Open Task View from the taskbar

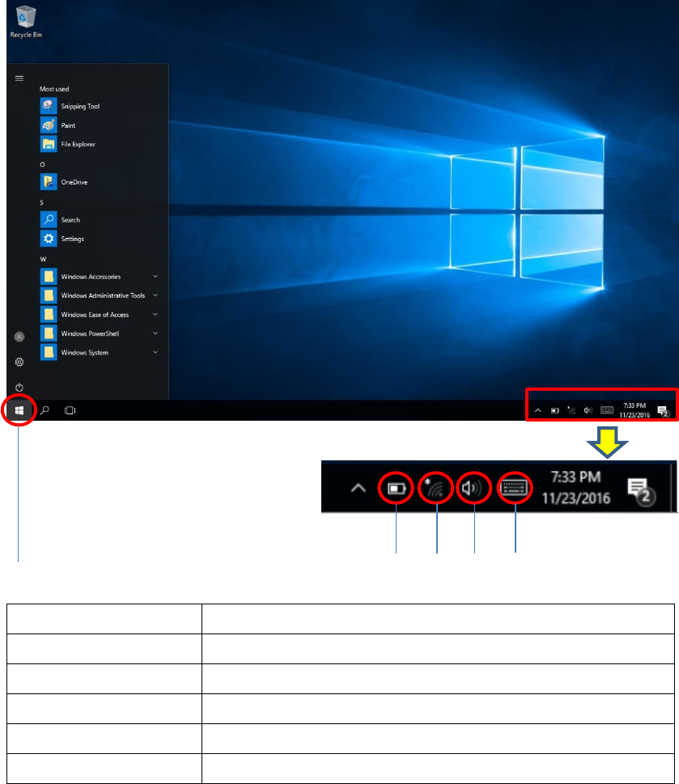pyautogui.click(x=70, y=410)
